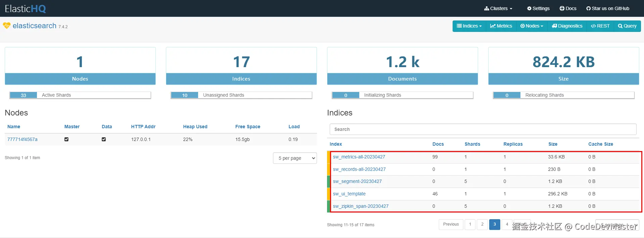Image resolution: width=644 pixels, height=238 pixels.
Task: Open index sw_zipkin_span-20230427
Action: pos(361,206)
